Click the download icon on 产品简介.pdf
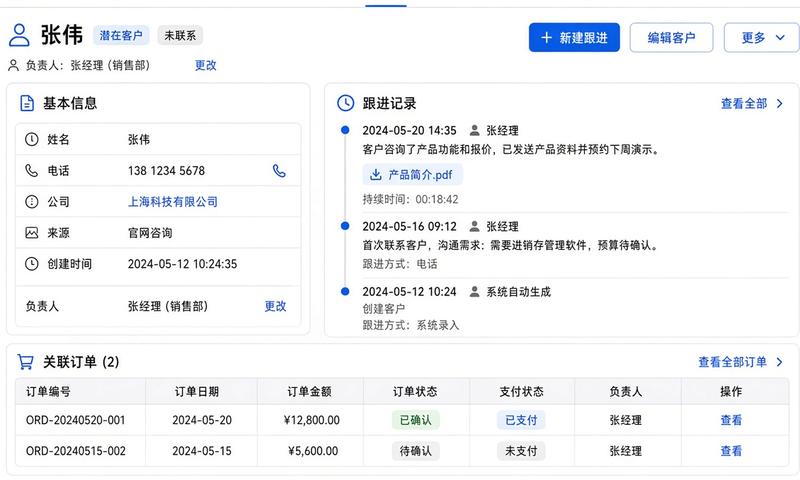This screenshot has width=800, height=480. 376,175
